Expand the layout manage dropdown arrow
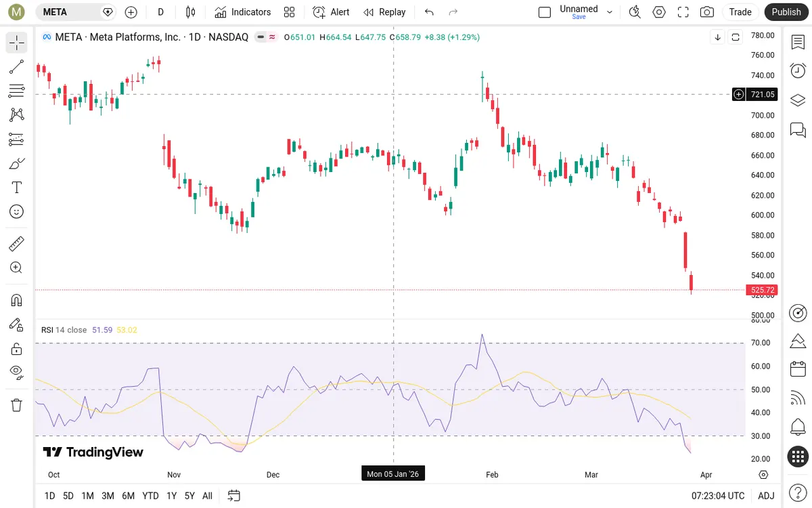This screenshot has height=508, width=812. pos(610,12)
